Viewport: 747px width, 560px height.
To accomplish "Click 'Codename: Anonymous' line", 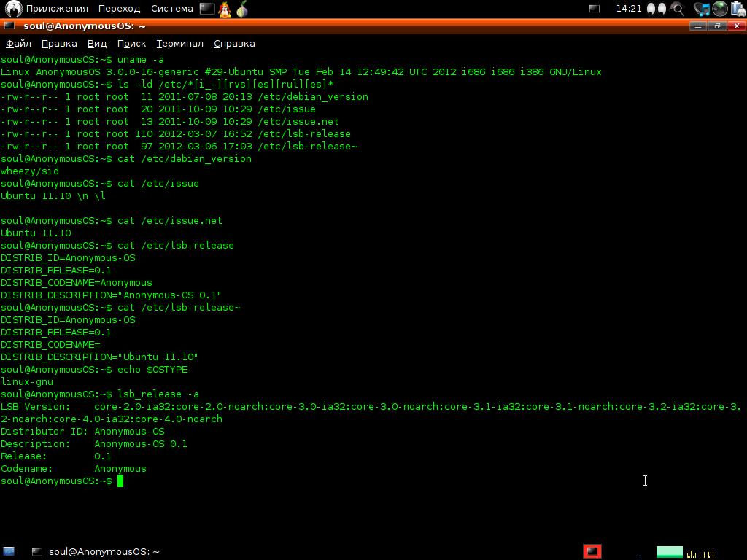I will click(x=74, y=468).
